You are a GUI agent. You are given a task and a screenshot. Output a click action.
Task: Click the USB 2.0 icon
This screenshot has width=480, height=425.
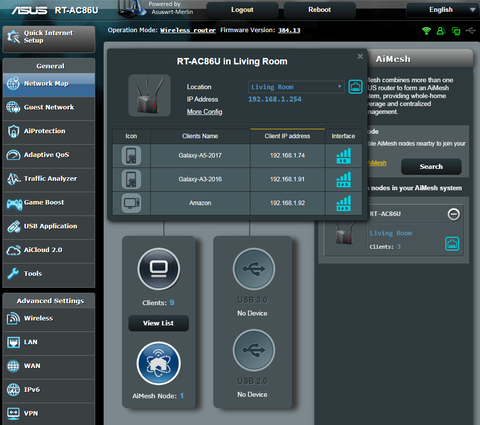pos(254,350)
